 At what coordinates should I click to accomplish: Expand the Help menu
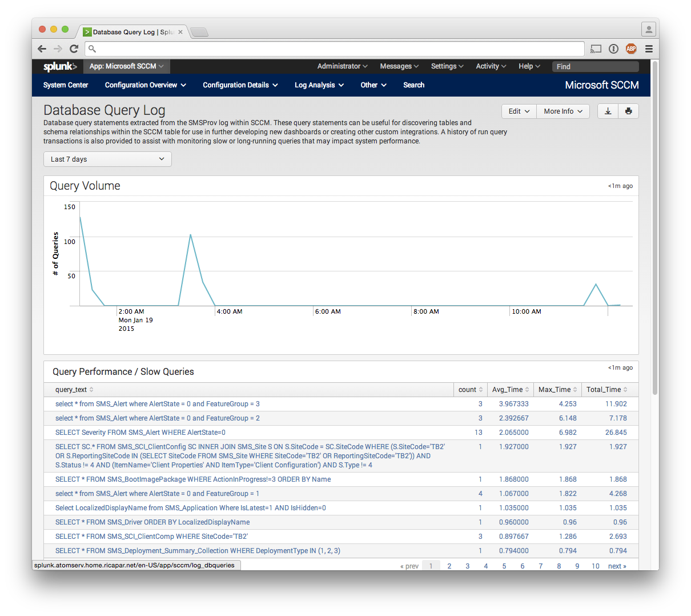[529, 66]
